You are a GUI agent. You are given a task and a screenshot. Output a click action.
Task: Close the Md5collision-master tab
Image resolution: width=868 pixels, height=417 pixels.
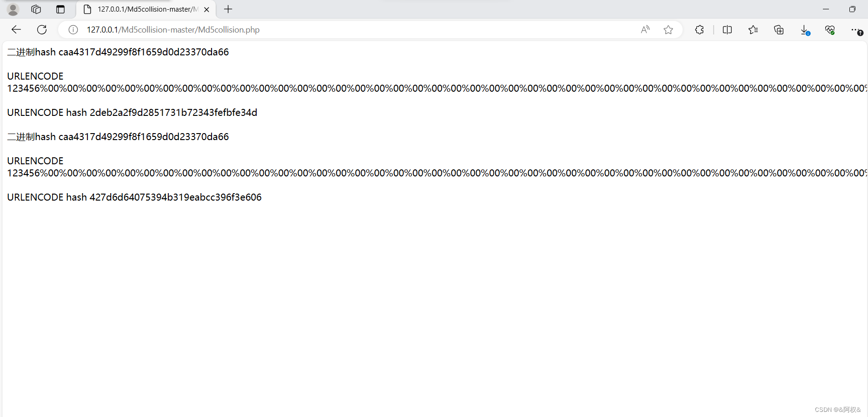click(206, 9)
